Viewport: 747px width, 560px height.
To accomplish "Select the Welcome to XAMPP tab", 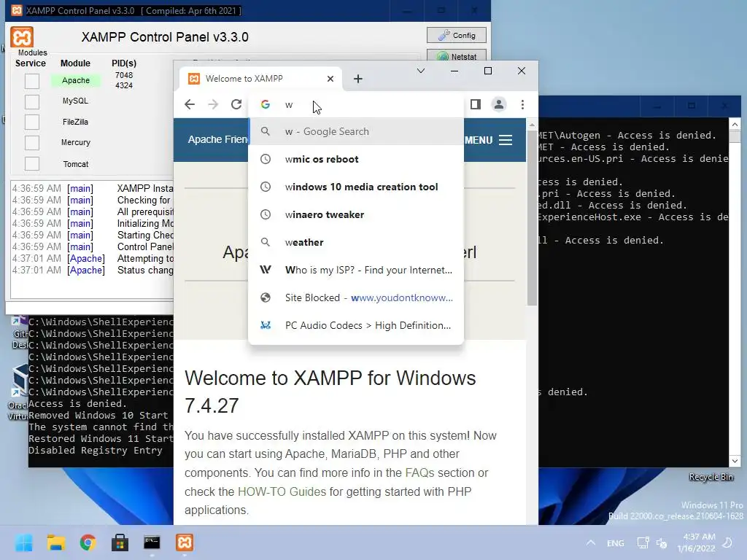I will click(260, 79).
